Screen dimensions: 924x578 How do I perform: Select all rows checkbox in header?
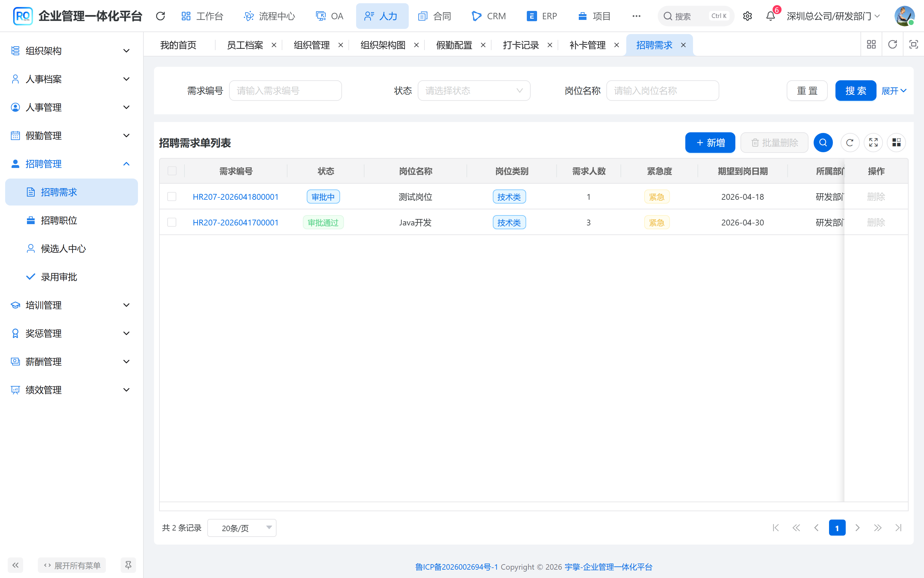(172, 171)
